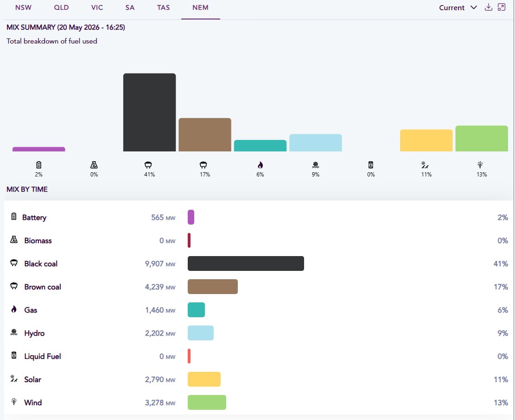Click the coal cart icon above 17%
515x420 pixels.
coord(203,165)
